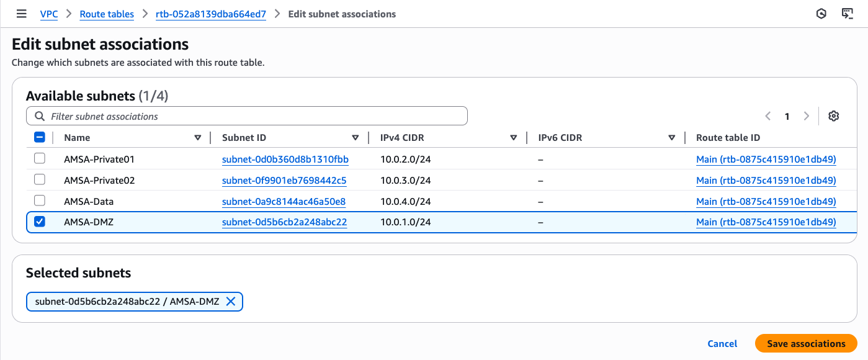Go to next page of subnets
This screenshot has height=360, width=868.
click(x=806, y=116)
